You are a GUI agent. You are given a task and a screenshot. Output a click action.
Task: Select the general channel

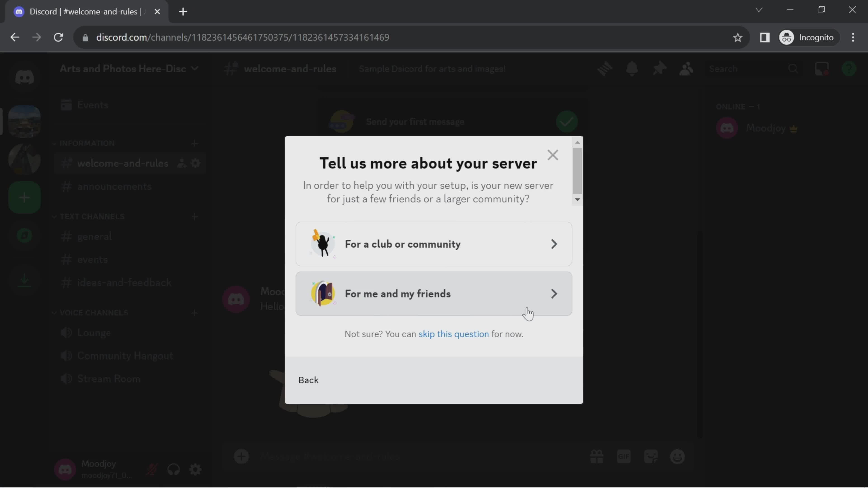pos(130,237)
